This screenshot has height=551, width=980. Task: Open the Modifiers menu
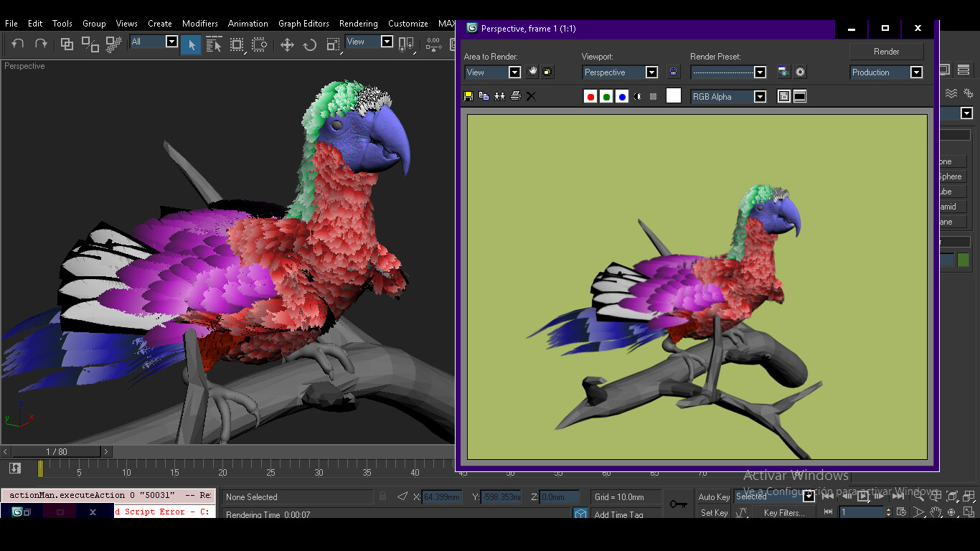tap(200, 24)
